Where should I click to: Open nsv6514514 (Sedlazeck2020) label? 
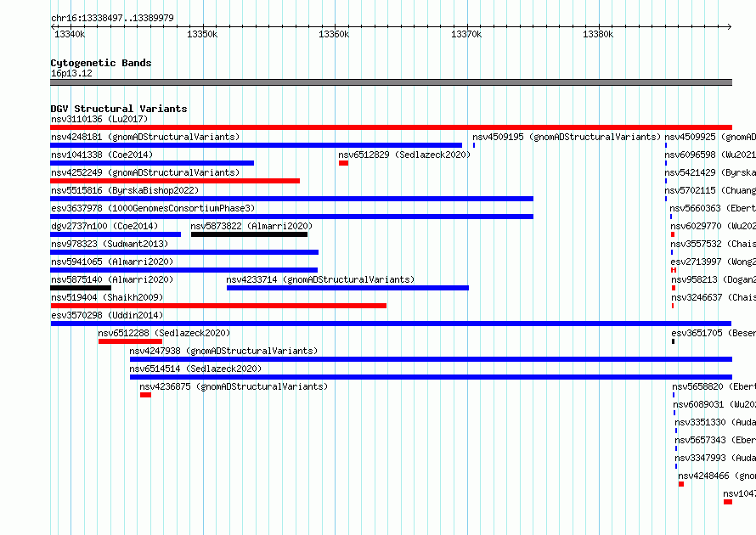tap(195, 369)
